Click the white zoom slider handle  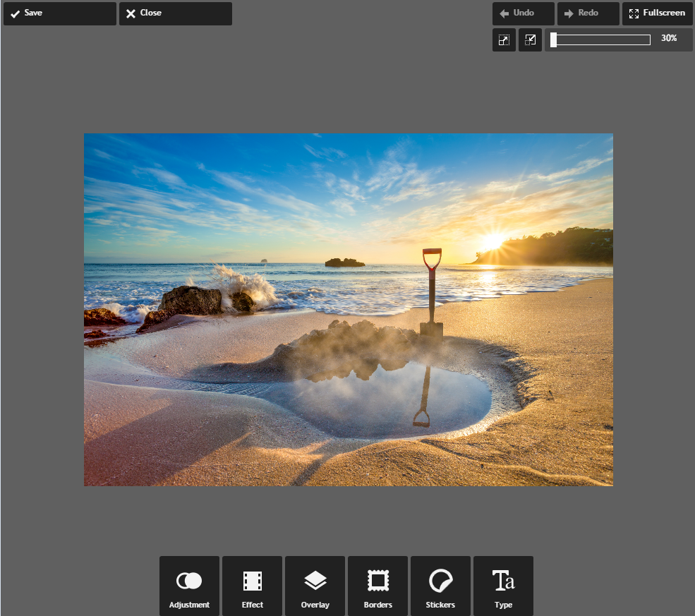[x=554, y=40]
